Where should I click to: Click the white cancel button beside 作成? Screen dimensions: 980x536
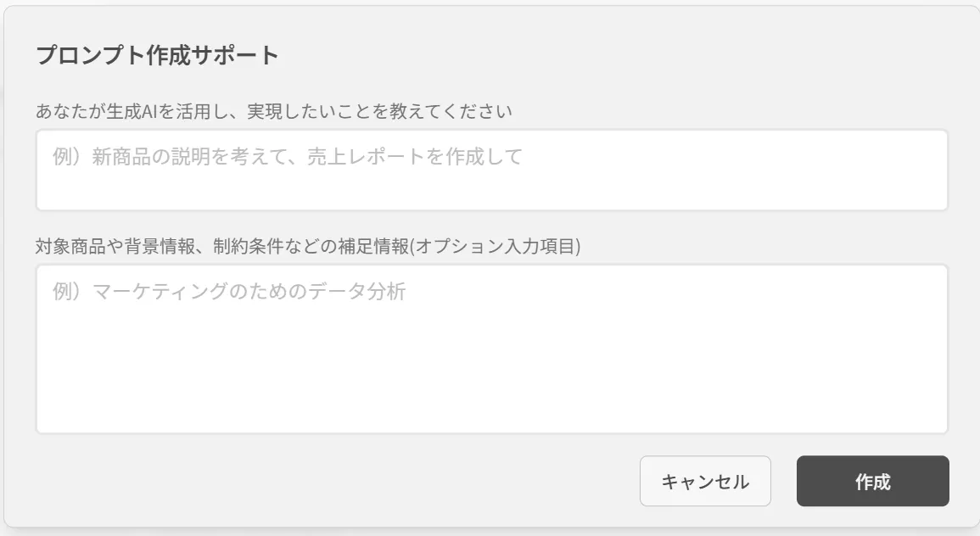point(705,482)
